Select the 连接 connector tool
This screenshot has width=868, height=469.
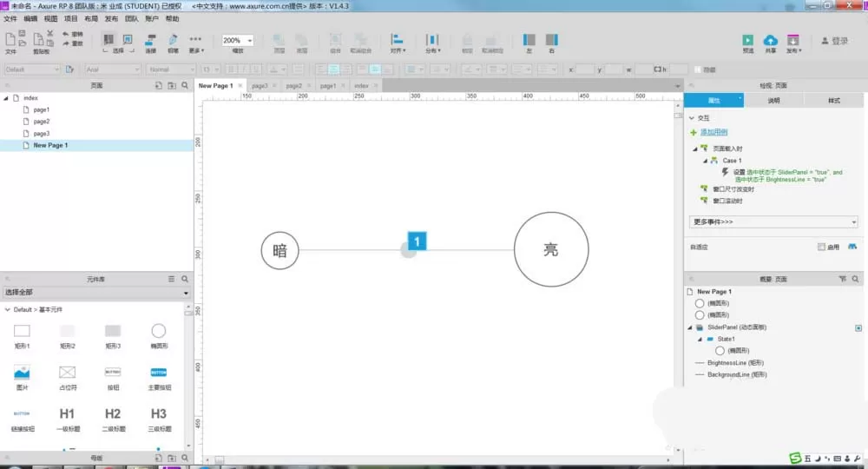[150, 43]
